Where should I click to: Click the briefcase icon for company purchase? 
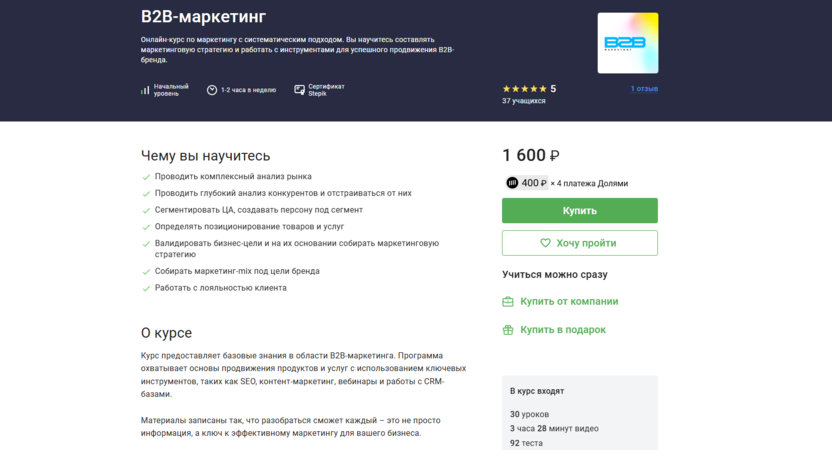pyautogui.click(x=508, y=301)
